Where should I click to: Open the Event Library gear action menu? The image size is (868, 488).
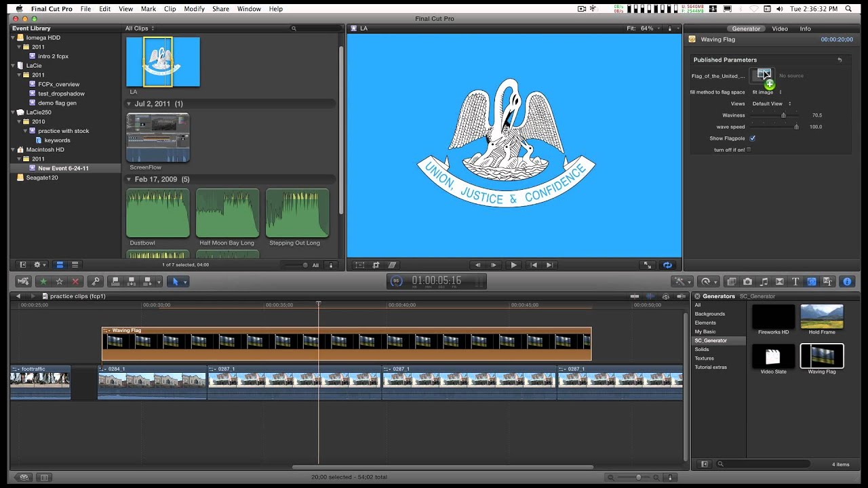(x=40, y=265)
